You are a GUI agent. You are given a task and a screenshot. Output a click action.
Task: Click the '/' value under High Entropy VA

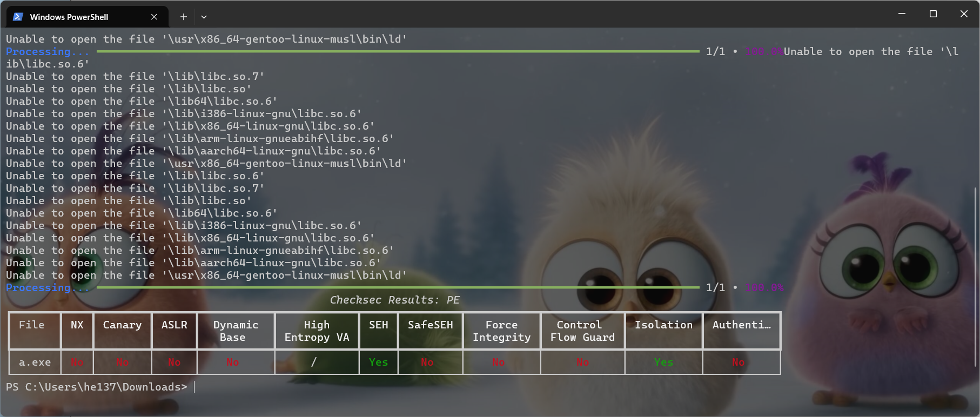(314, 362)
